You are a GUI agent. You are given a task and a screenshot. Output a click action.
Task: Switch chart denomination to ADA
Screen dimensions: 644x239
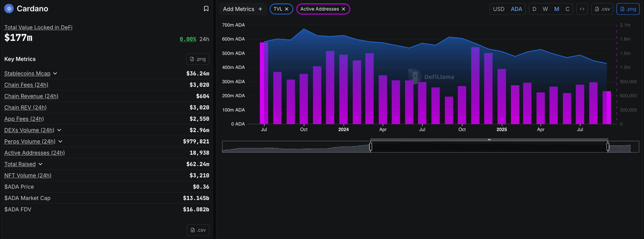[x=516, y=9]
